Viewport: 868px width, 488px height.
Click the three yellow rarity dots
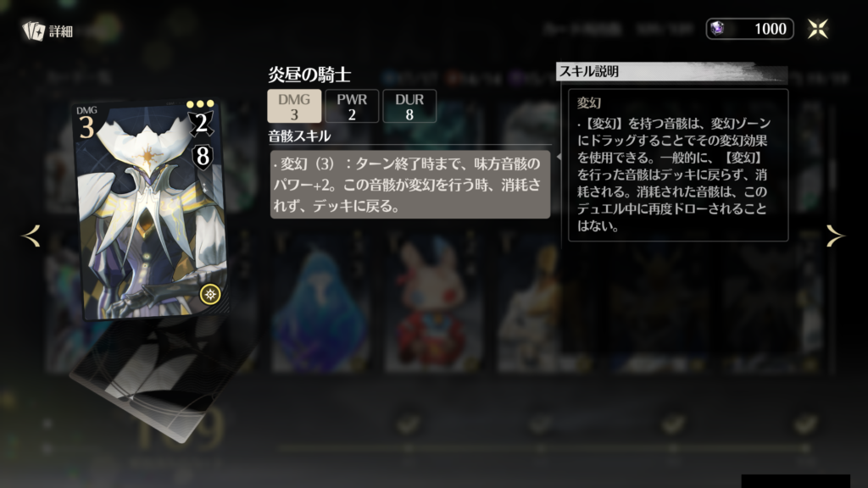tap(200, 104)
